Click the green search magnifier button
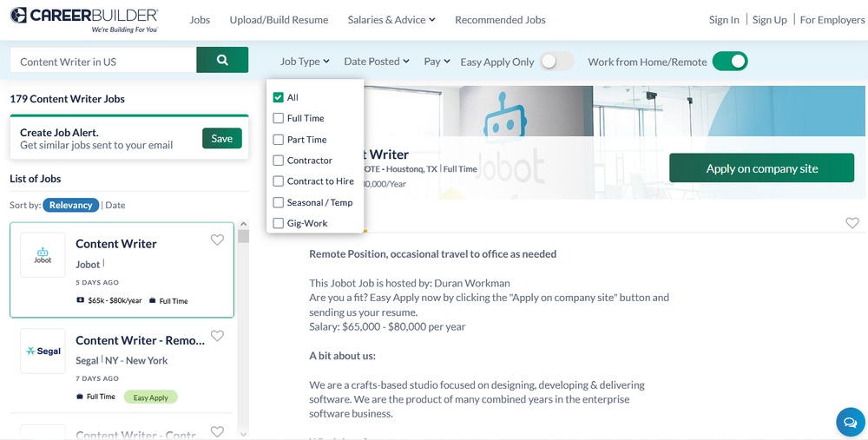Image resolution: width=868 pixels, height=440 pixels. click(x=222, y=60)
